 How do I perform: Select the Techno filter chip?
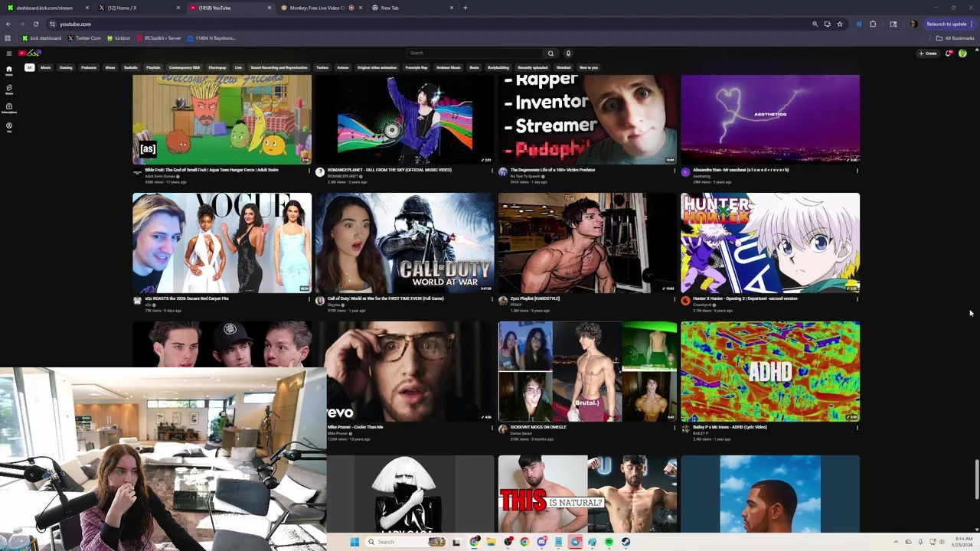click(x=322, y=67)
